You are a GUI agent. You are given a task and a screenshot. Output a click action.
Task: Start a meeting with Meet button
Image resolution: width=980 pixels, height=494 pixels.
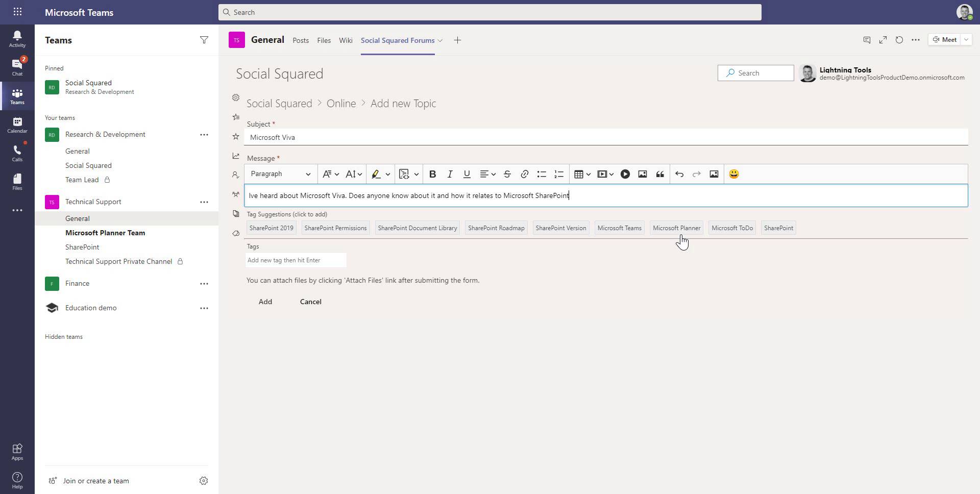pos(944,39)
